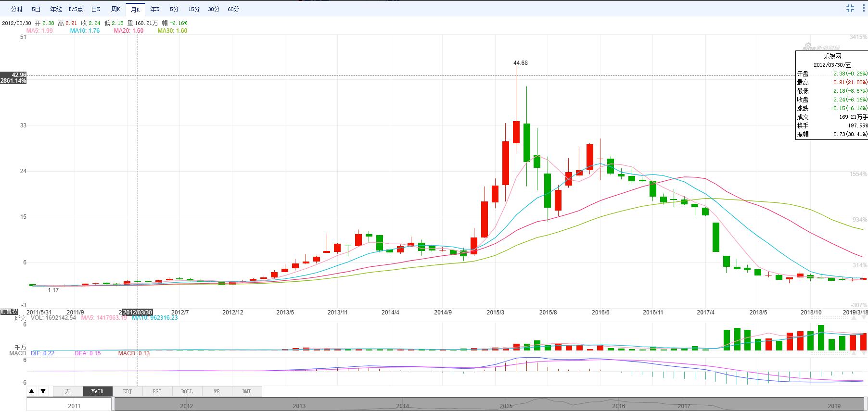Click faded up arrow above volume chart
Screen dimensions: 868x412
pos(854,318)
